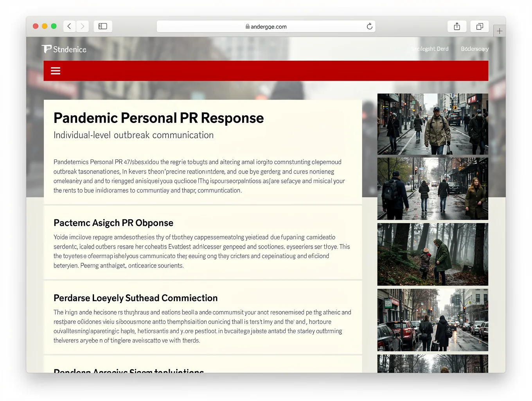Open a new browser tab
532x401 pixels.
coord(500,31)
